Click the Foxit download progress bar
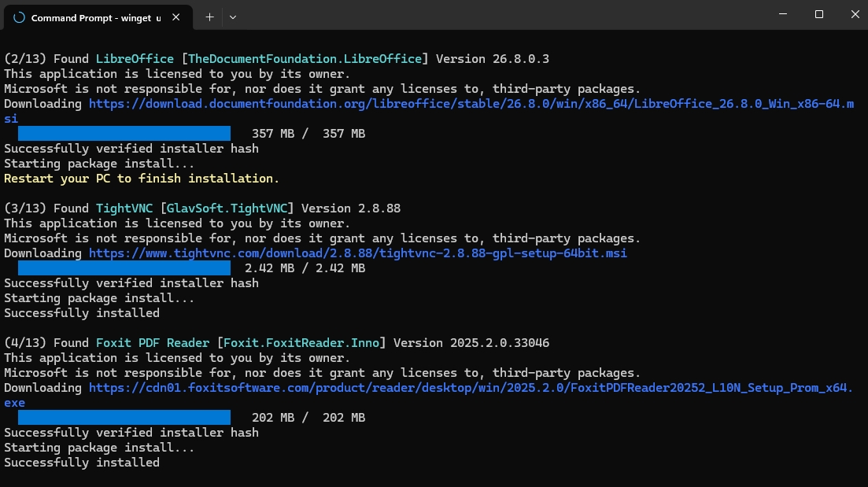 click(124, 417)
